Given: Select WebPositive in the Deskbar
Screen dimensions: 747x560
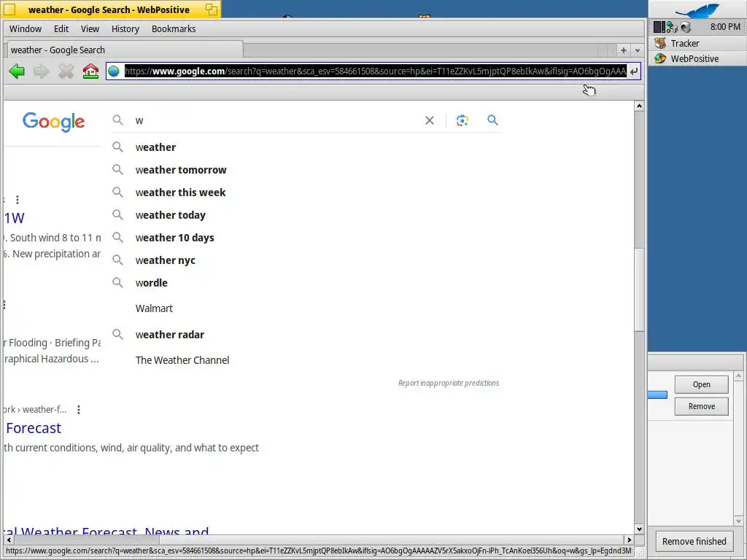Looking at the screenshot, I should (x=697, y=58).
